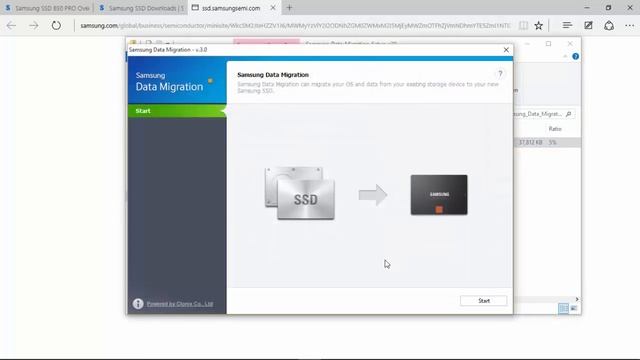
Task: Open the help question mark in Data Migration
Action: tap(500, 74)
